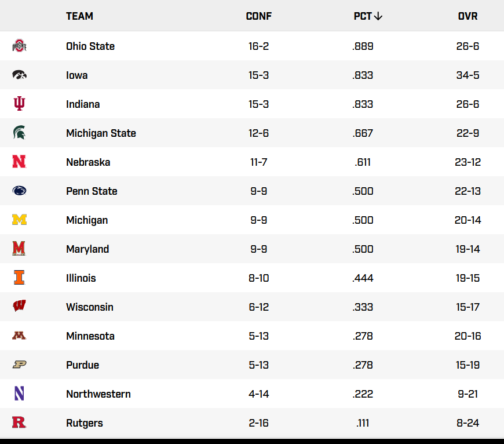Open the Purdue team link
Viewport: 504px width, 444px height.
click(x=82, y=365)
